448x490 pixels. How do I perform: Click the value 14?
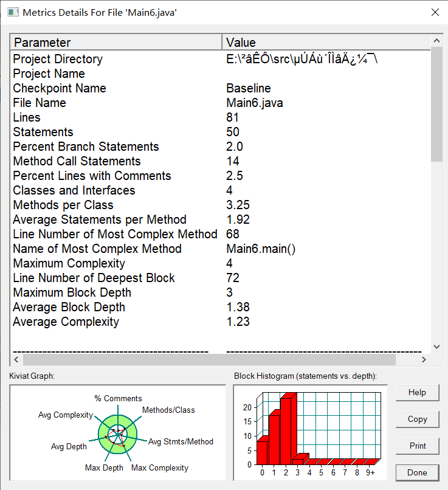pyautogui.click(x=233, y=161)
